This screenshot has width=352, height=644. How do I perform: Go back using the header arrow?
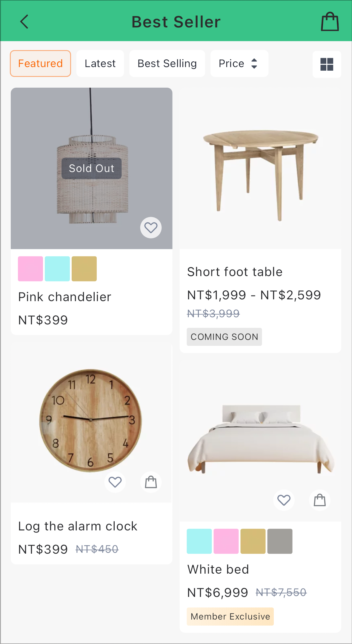(24, 22)
